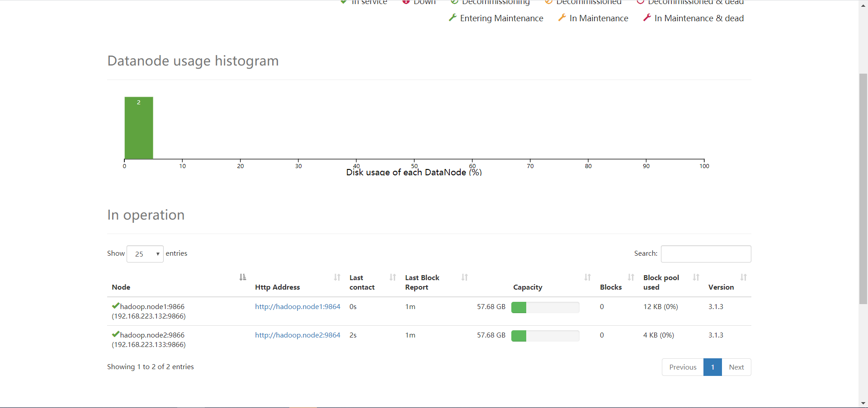868x408 pixels.
Task: Click Blocks column sort icon
Action: pos(631,277)
